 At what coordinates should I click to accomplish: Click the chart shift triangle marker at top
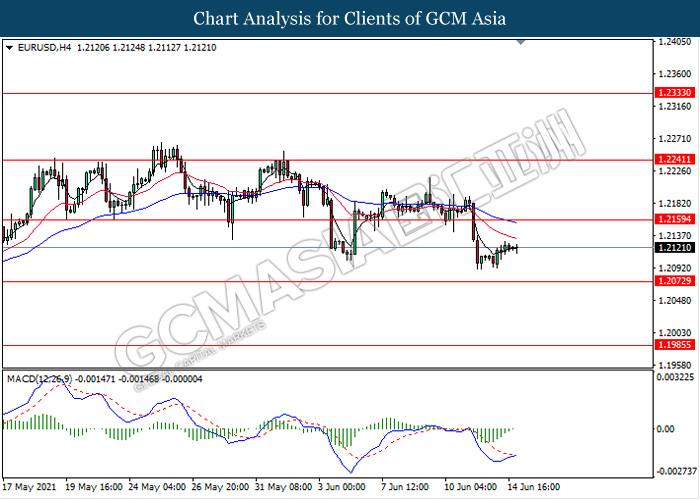[x=521, y=42]
